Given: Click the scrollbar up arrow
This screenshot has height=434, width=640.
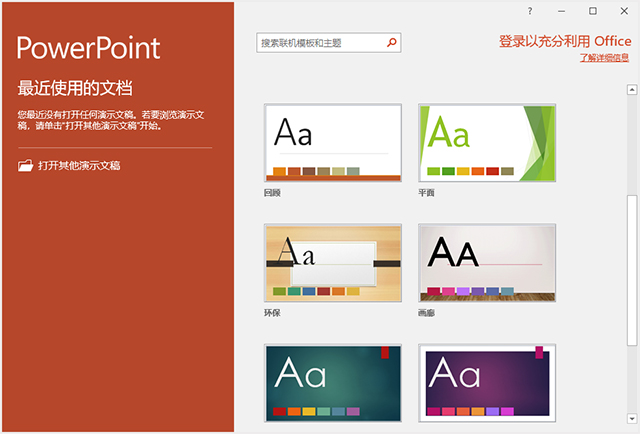Looking at the screenshot, I should 632,89.
